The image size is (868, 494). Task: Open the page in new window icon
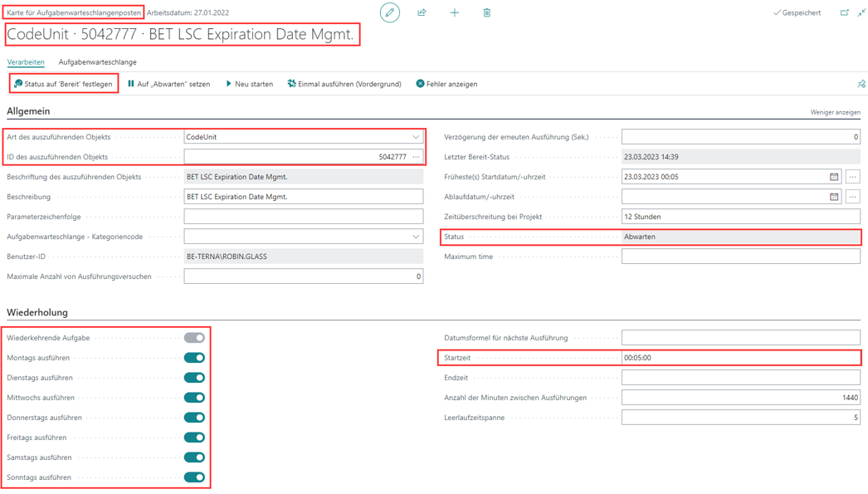coord(844,12)
